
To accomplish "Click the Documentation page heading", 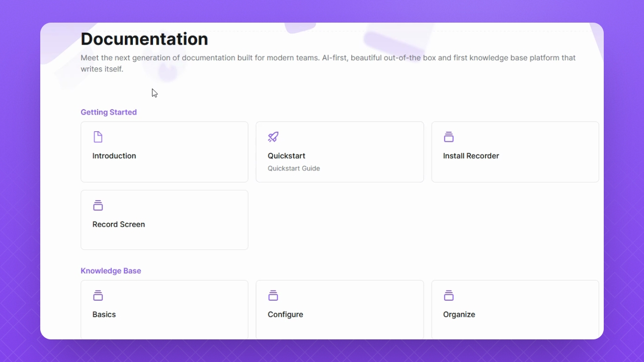I will point(144,39).
